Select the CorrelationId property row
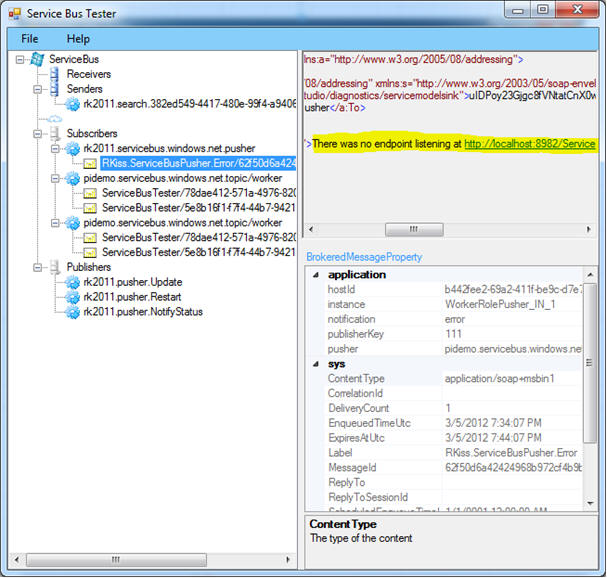 (x=453, y=393)
